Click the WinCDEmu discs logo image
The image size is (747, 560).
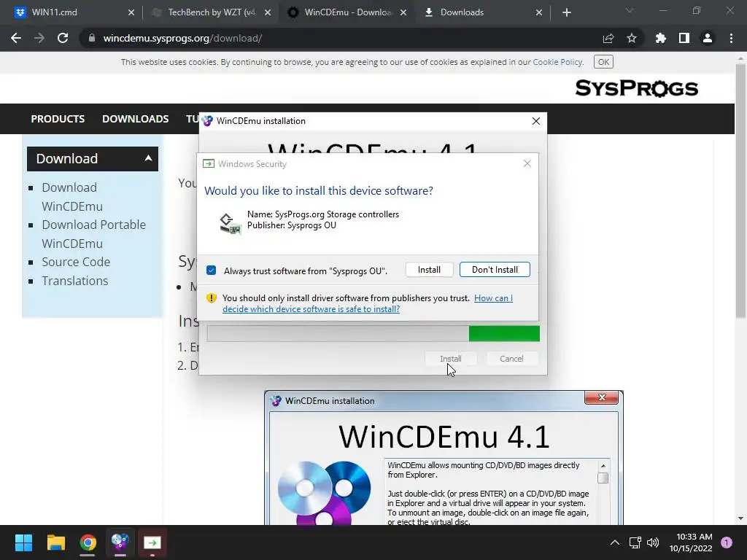coord(325,493)
